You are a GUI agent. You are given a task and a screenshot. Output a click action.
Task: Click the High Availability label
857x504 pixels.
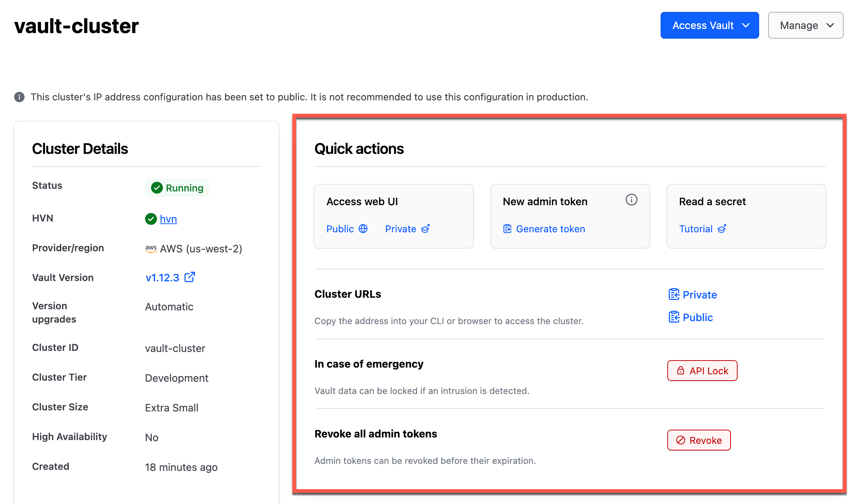[70, 437]
